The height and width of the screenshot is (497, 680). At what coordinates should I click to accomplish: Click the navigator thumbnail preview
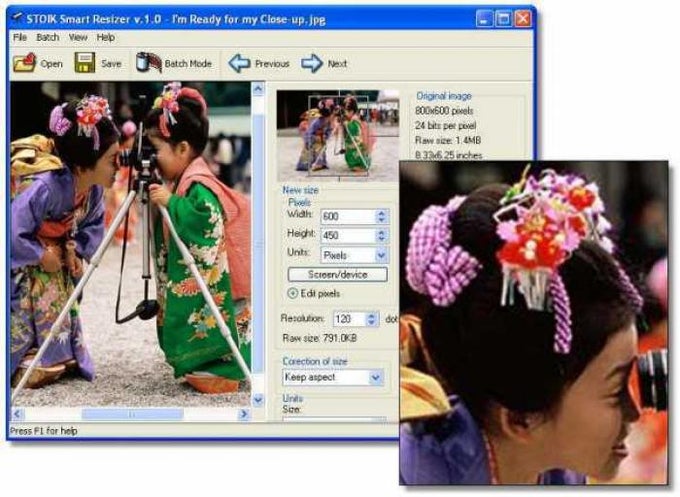(x=338, y=136)
